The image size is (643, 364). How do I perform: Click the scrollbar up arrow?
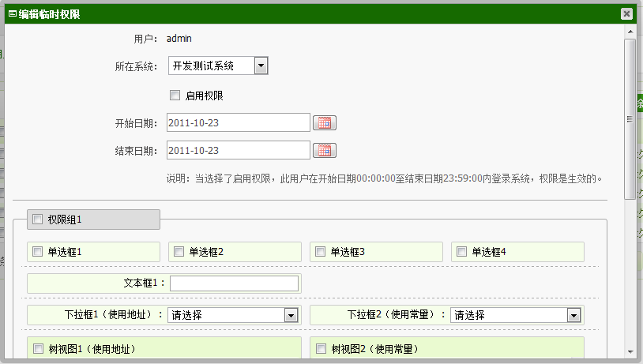[x=630, y=32]
